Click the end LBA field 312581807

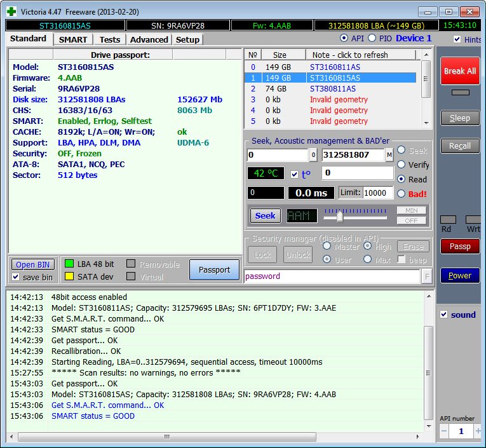353,154
